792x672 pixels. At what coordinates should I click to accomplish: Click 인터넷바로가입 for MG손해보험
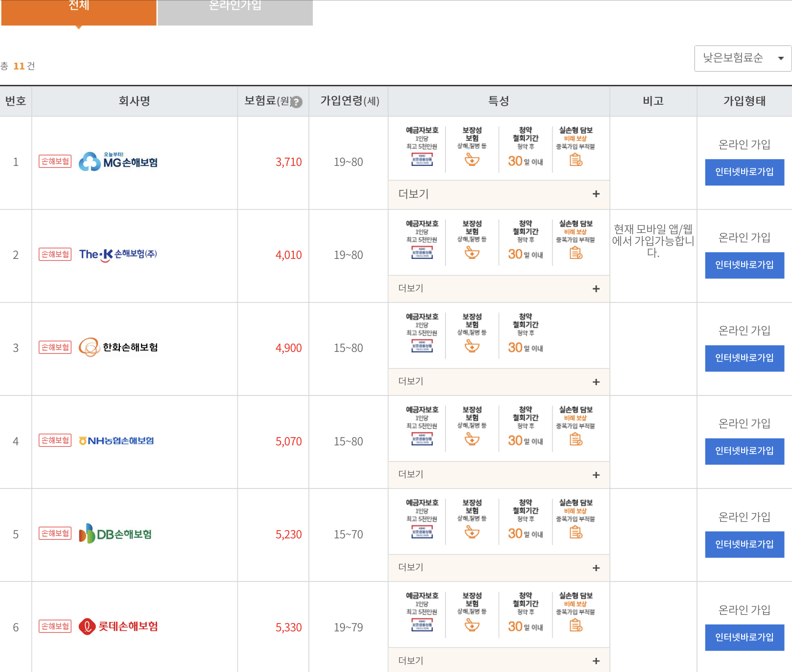(x=745, y=172)
